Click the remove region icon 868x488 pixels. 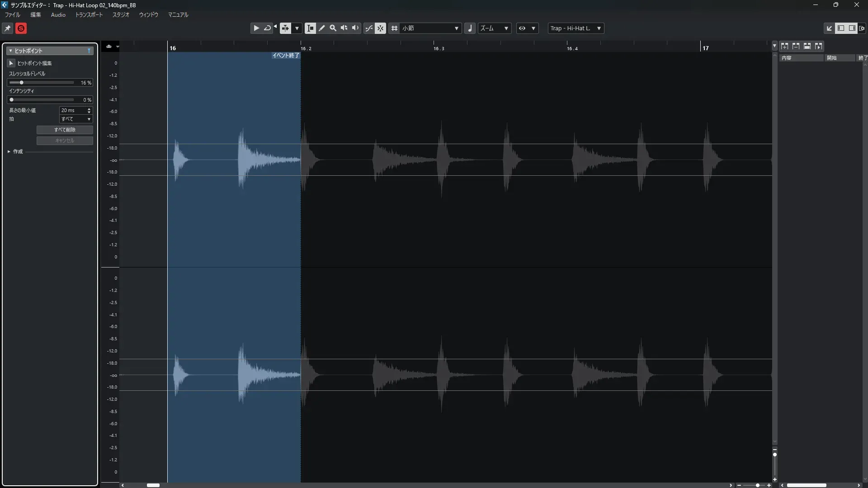click(x=796, y=46)
